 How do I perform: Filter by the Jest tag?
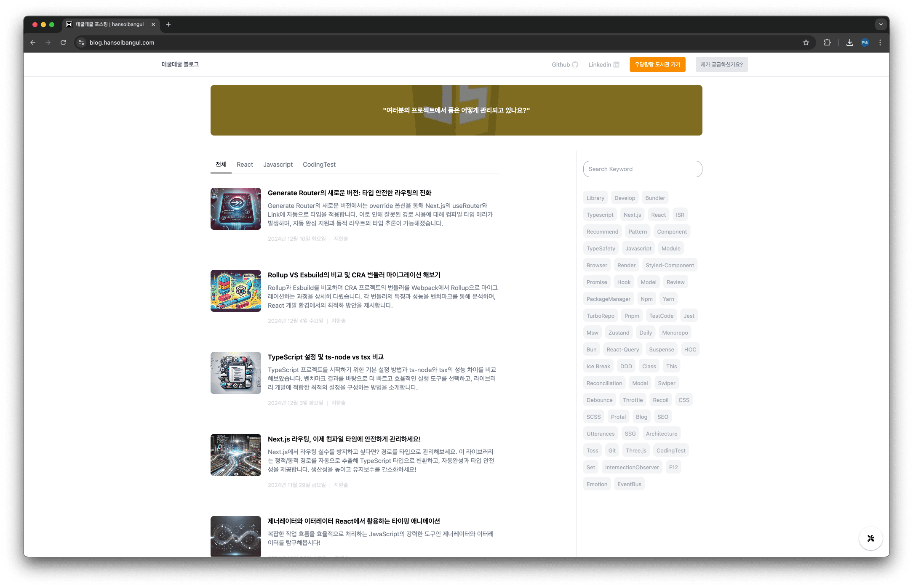click(x=689, y=316)
